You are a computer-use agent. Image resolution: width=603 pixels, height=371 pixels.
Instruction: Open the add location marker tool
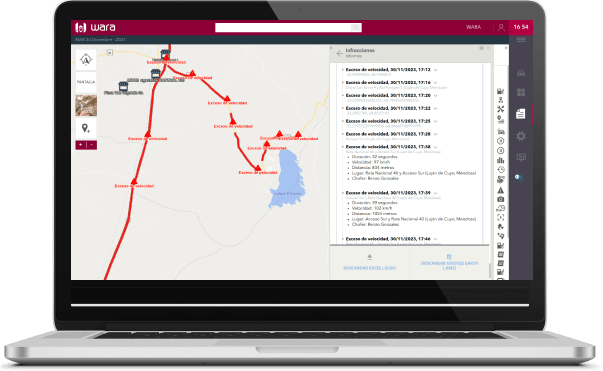click(86, 128)
